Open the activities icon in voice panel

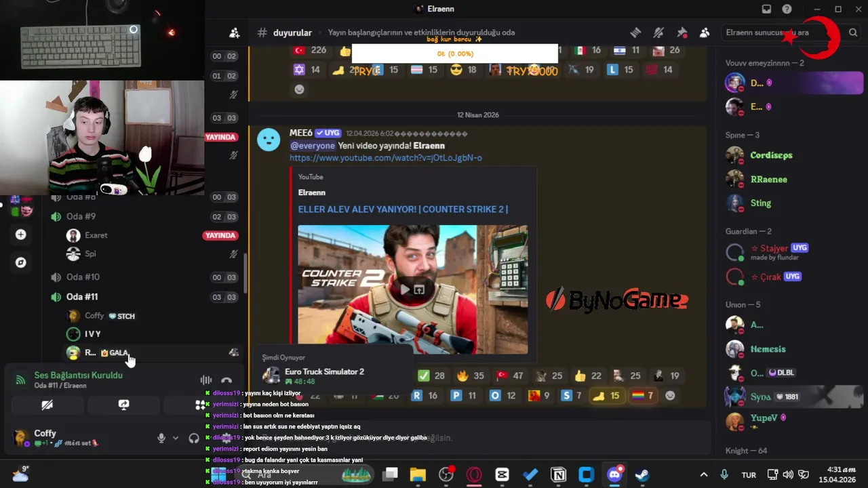[x=200, y=405]
